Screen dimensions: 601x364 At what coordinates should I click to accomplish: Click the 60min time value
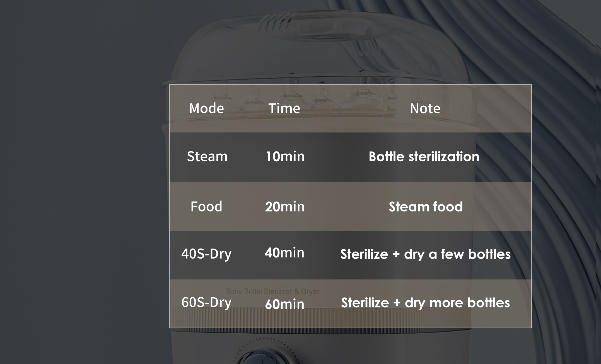284,304
